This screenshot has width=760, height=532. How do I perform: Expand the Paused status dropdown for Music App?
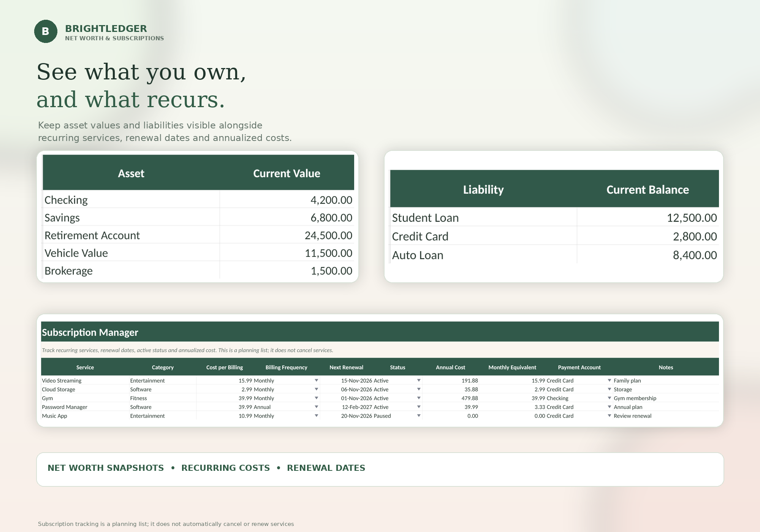[419, 416]
